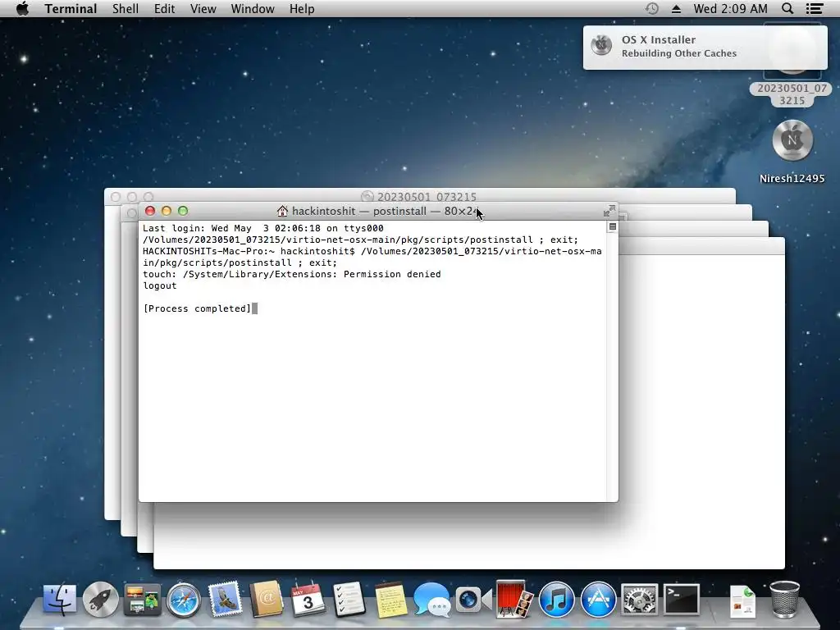This screenshot has height=630, width=840.
Task: Open the View menu
Action: 203,8
